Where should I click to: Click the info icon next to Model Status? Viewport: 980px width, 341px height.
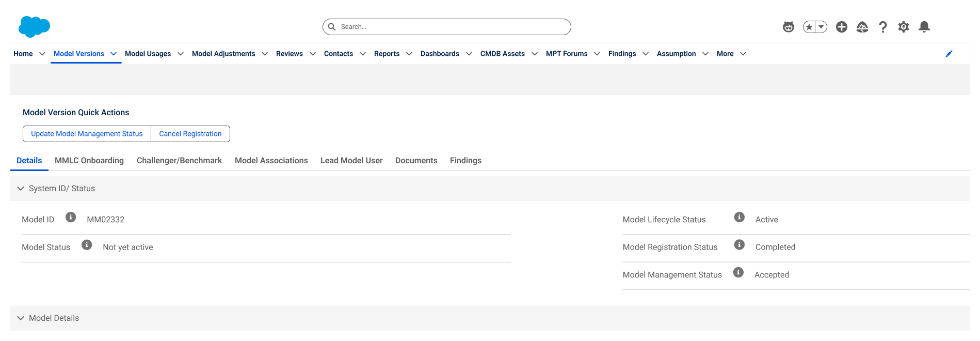pyautogui.click(x=87, y=245)
